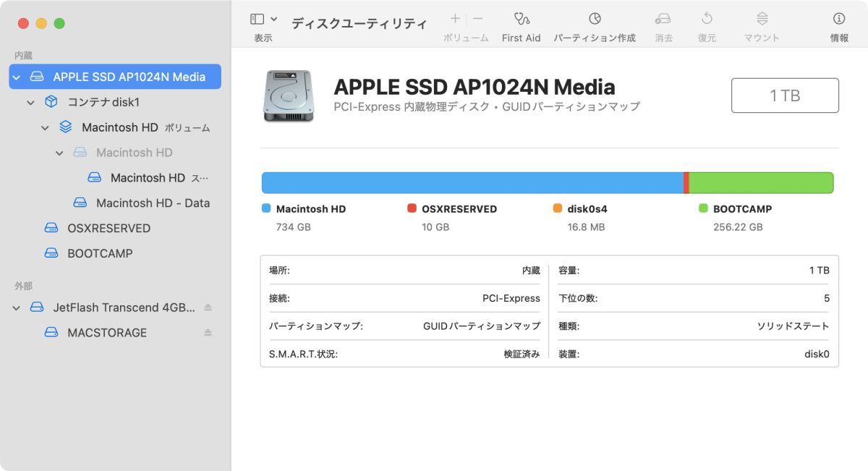Click the disk0s4 legend label
868x471 pixels.
coord(587,209)
